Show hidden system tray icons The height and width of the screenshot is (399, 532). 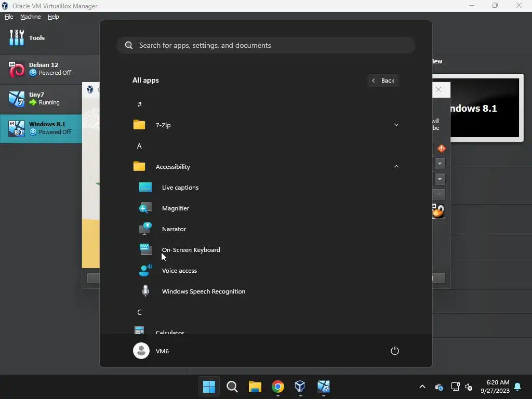[422, 387]
